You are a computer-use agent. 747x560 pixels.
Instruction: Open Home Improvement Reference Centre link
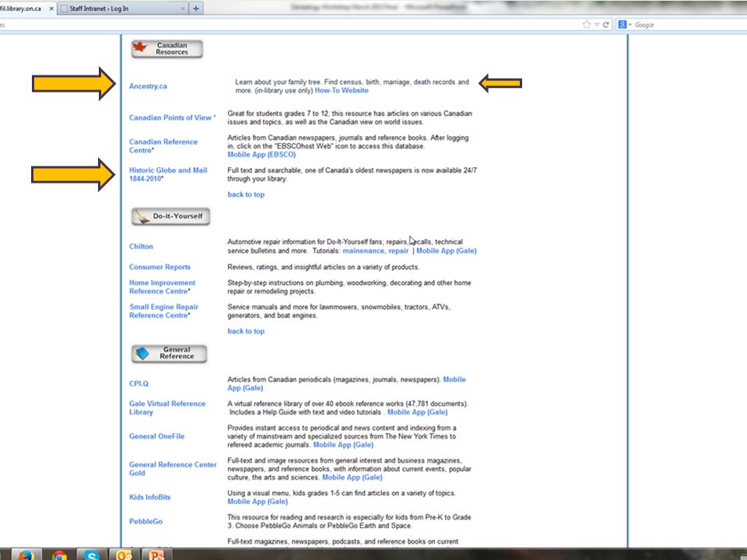(x=162, y=287)
